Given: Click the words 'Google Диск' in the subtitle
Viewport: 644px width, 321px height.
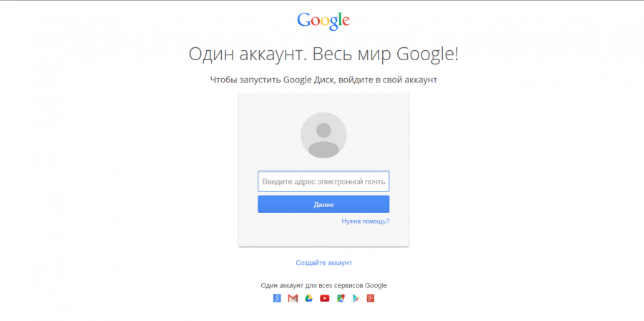Looking at the screenshot, I should [309, 80].
